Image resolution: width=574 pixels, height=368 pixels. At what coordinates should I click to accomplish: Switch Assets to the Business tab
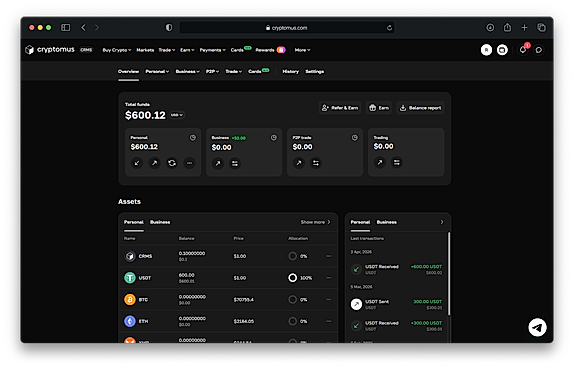160,222
